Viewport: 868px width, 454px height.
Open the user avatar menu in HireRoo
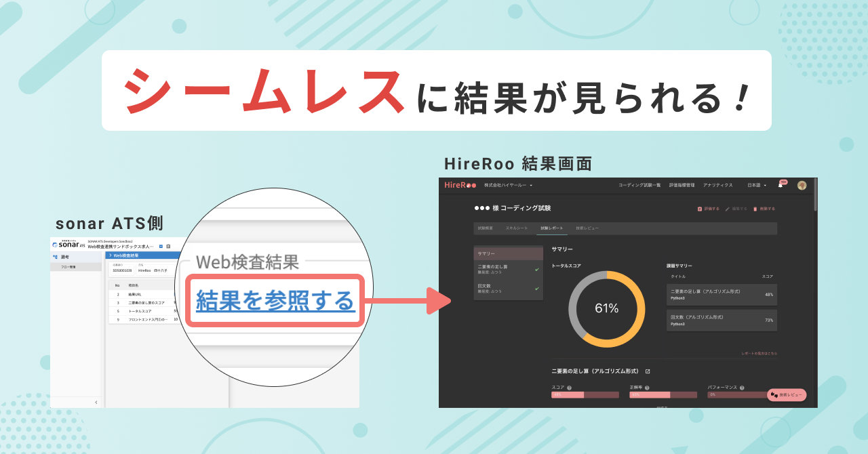(802, 185)
